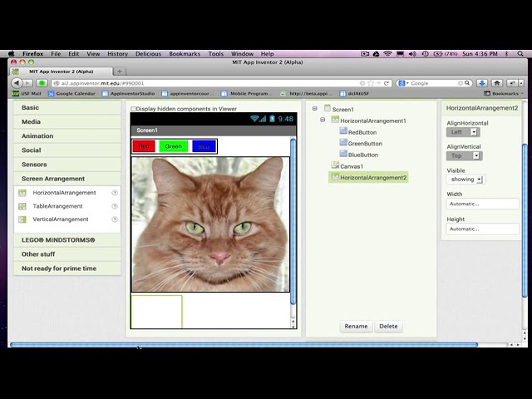This screenshot has width=532, height=399.
Task: Bookmark page with the star icon
Action: coord(371,83)
